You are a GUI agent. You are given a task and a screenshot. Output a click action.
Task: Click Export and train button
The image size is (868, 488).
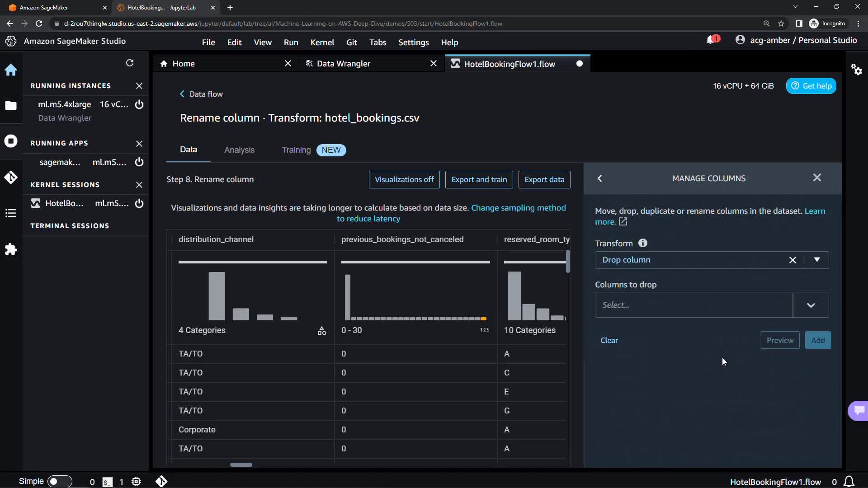click(479, 179)
